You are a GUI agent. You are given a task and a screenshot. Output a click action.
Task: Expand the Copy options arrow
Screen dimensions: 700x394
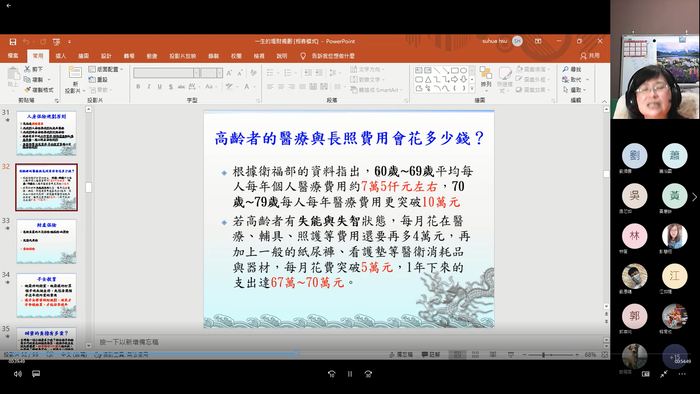pos(49,80)
